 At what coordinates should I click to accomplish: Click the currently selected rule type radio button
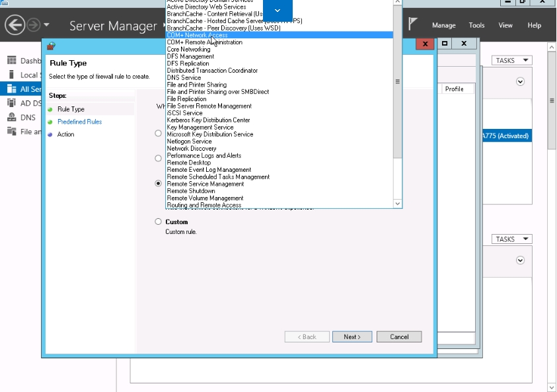158,184
